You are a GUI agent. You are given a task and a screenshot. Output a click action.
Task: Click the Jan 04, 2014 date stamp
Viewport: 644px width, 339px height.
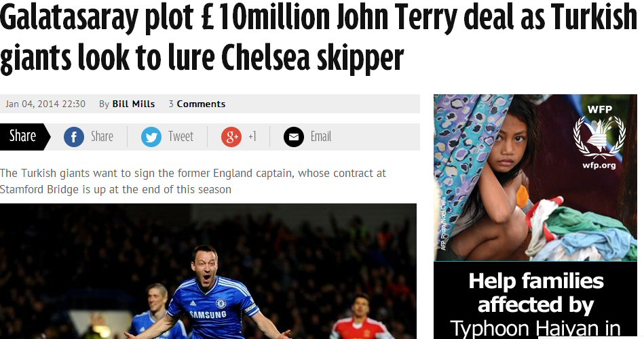(x=45, y=104)
